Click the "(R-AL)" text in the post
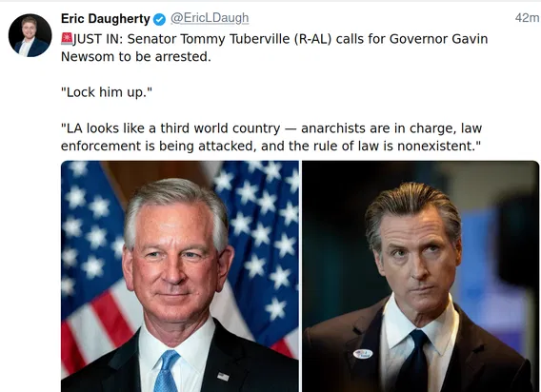Image resolution: width=541 pixels, height=392 pixels. [313, 39]
